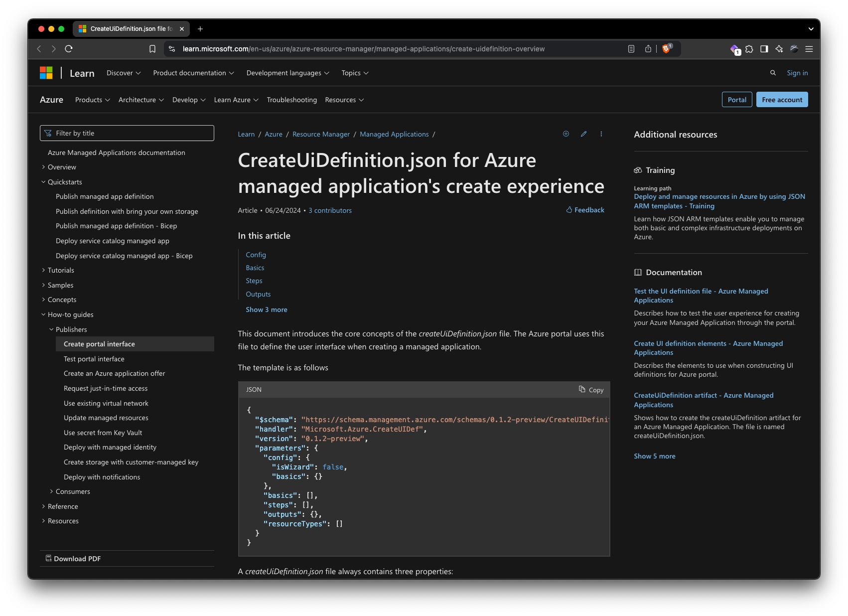Open Brave Shields lion icon
848x616 pixels.
coord(667,48)
